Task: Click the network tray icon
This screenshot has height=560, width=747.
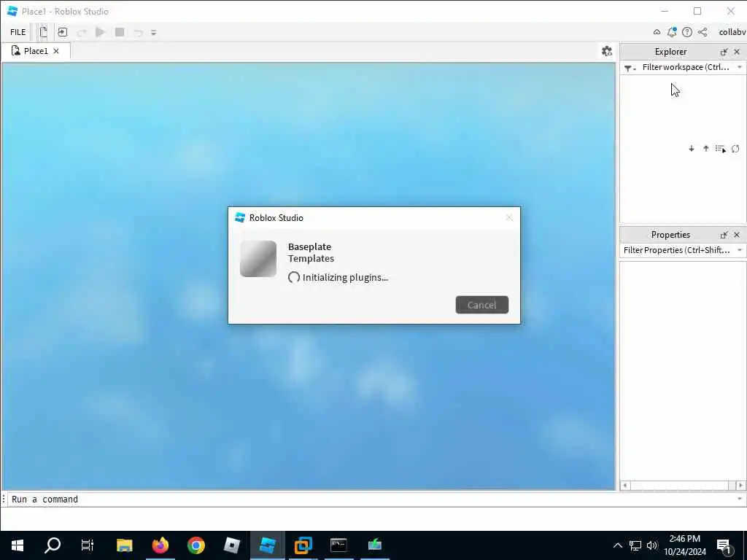Action: pos(635,545)
